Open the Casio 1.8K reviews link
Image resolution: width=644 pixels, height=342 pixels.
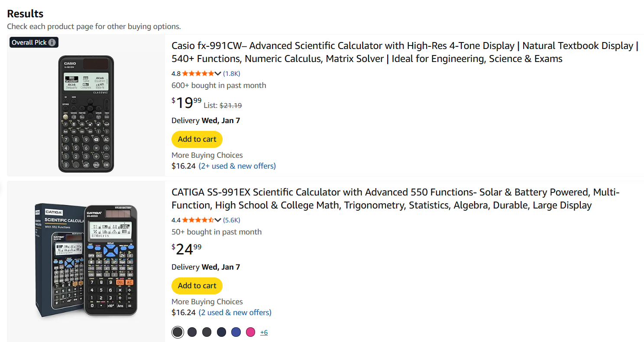(x=232, y=73)
